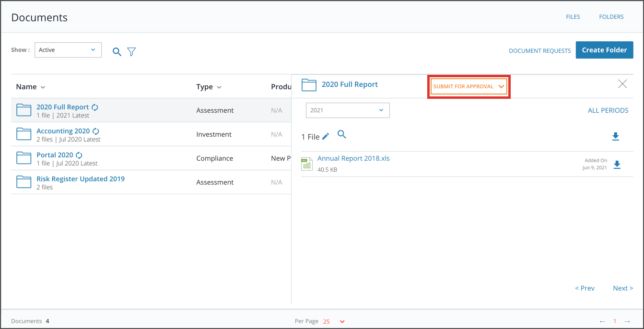644x329 pixels.
Task: Close the 2020 Full Report detail panel
Action: pos(622,84)
